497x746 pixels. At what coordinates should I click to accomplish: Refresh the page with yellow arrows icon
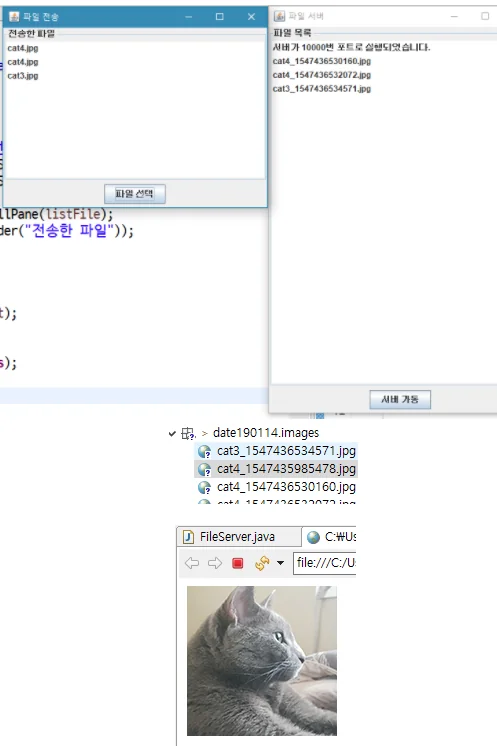(262, 563)
